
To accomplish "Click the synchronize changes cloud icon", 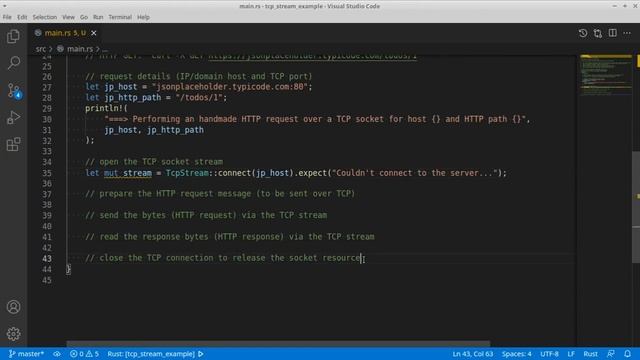I will coord(57,354).
